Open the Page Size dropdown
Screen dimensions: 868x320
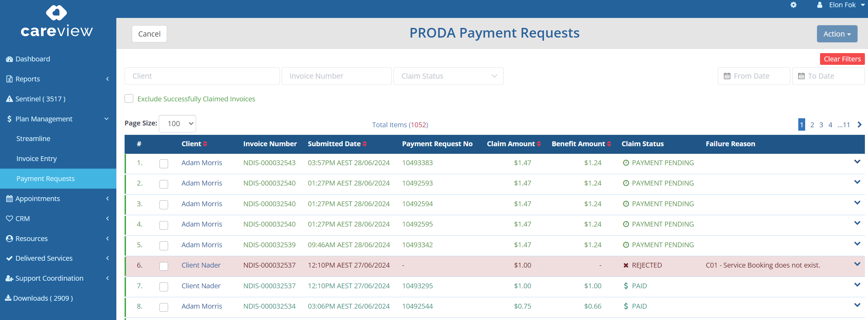click(x=177, y=123)
